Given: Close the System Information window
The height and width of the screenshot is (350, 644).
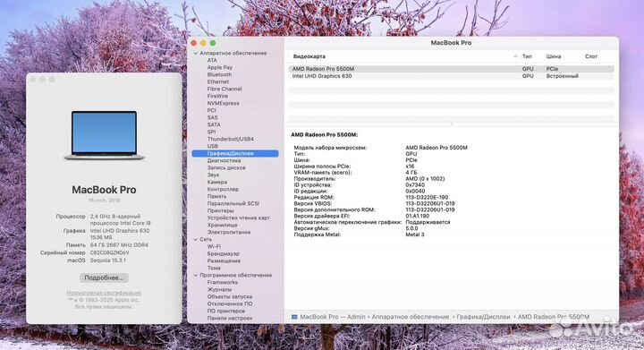Looking at the screenshot, I should [x=194, y=43].
